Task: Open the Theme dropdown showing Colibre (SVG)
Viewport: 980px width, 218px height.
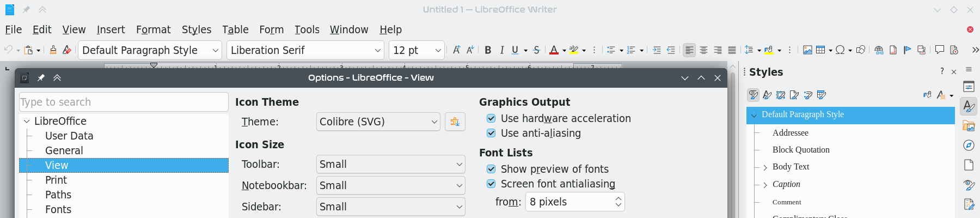Action: 378,122
